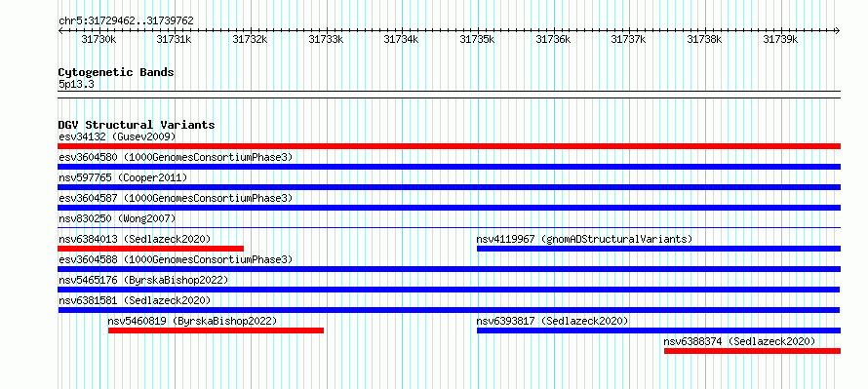Click the right arrowhead of the ruler
Viewport: 868px width, 389px height.
click(x=838, y=31)
